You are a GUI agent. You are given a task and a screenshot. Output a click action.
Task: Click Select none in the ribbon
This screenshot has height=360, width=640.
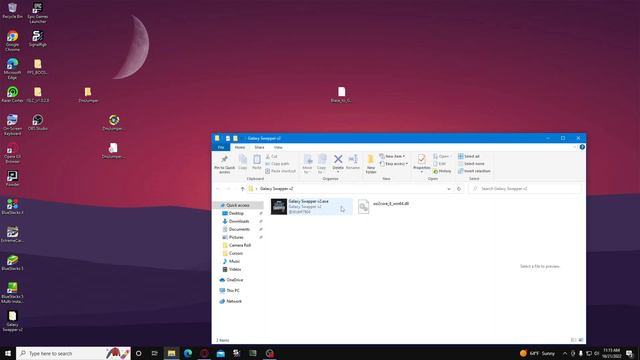pos(471,164)
